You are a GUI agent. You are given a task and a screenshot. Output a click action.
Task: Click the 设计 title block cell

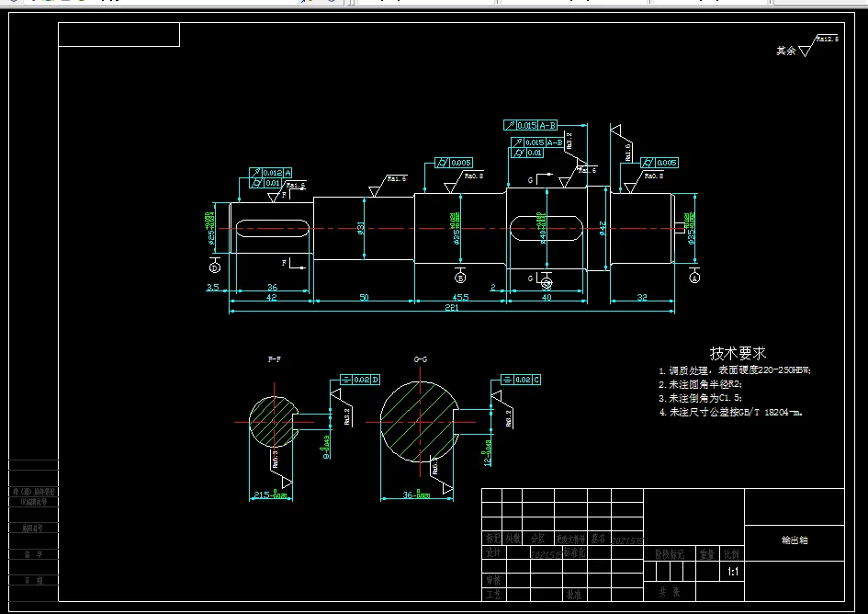tap(492, 553)
